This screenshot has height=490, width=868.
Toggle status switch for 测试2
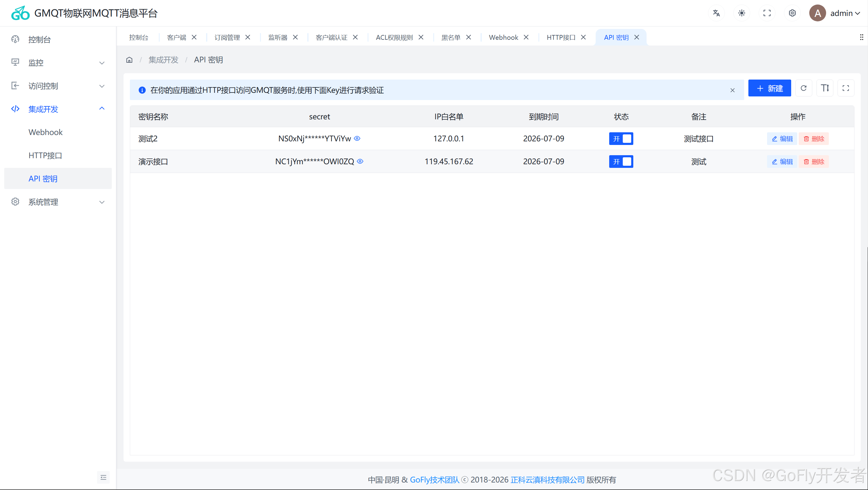621,139
